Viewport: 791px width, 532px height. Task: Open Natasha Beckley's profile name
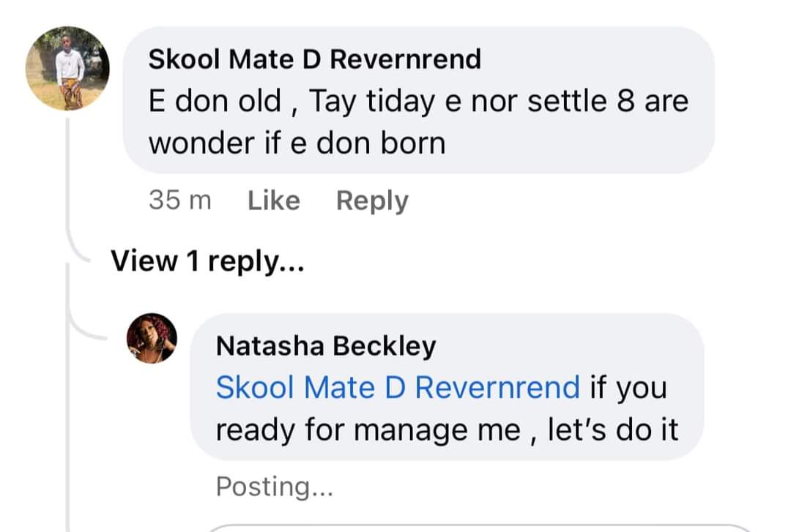click(326, 346)
